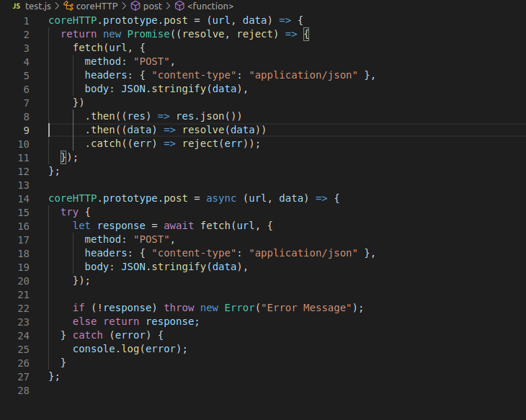Click line number 9 in the gutter
Image resolution: width=526 pixels, height=420 pixels.
coord(26,130)
